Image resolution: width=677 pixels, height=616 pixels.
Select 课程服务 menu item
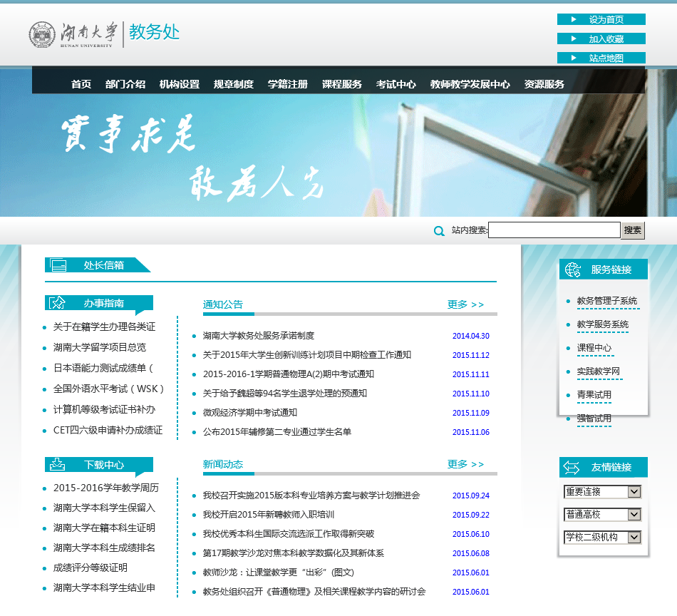coord(341,84)
